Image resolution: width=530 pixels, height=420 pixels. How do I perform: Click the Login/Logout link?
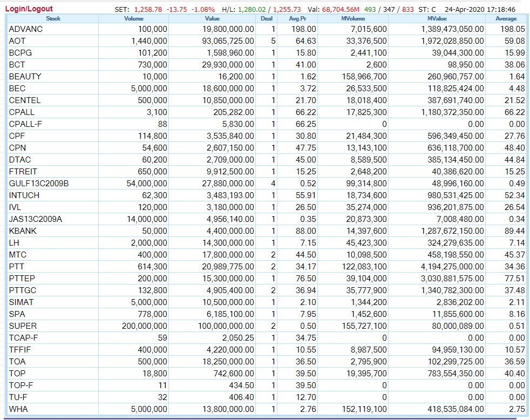pyautogui.click(x=29, y=9)
